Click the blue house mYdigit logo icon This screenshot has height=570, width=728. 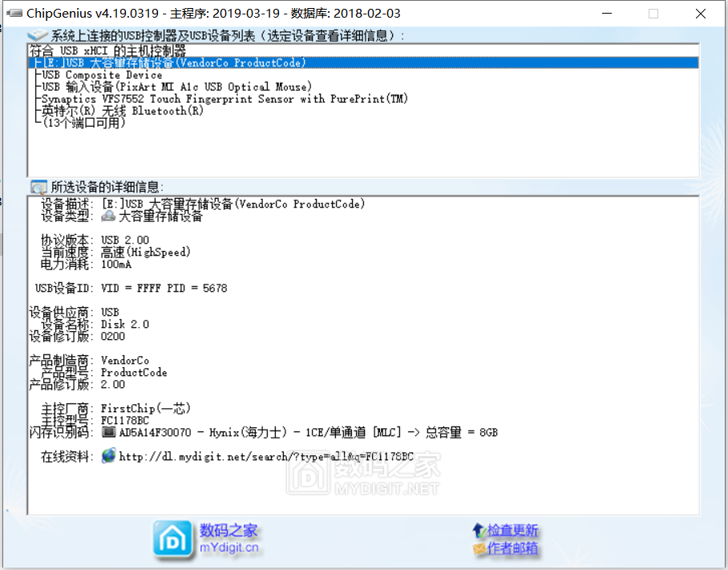(172, 539)
